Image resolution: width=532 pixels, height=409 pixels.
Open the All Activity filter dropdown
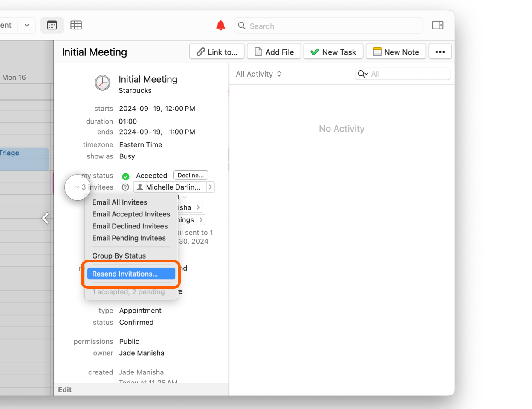tap(259, 74)
